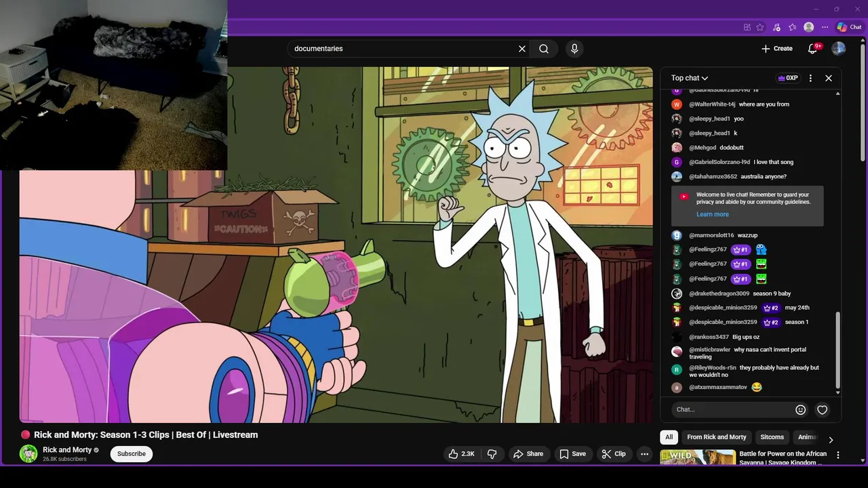Open the Edge media control music icon
The image size is (868, 488).
click(776, 27)
